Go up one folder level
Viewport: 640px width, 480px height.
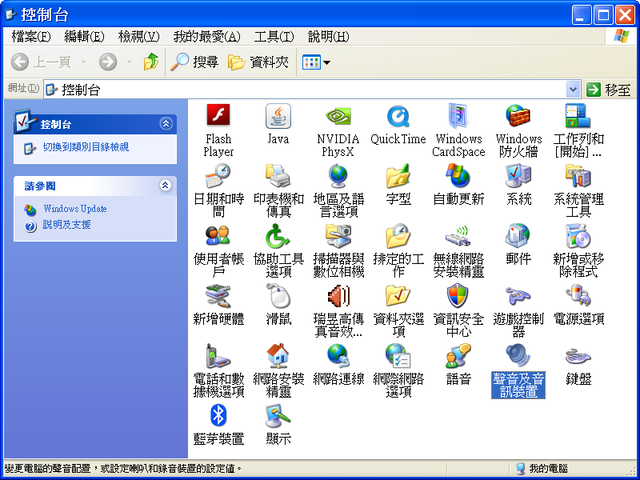point(151,62)
